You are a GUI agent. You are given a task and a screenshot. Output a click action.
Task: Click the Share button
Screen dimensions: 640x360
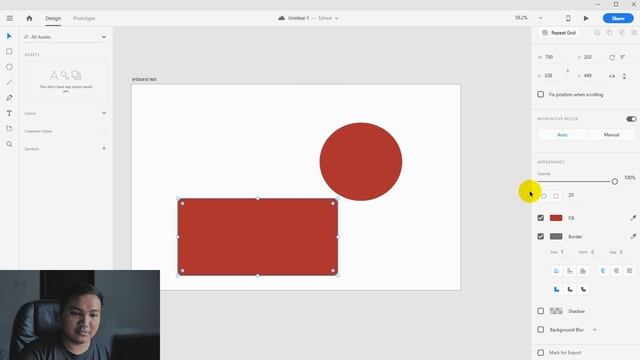pos(618,18)
